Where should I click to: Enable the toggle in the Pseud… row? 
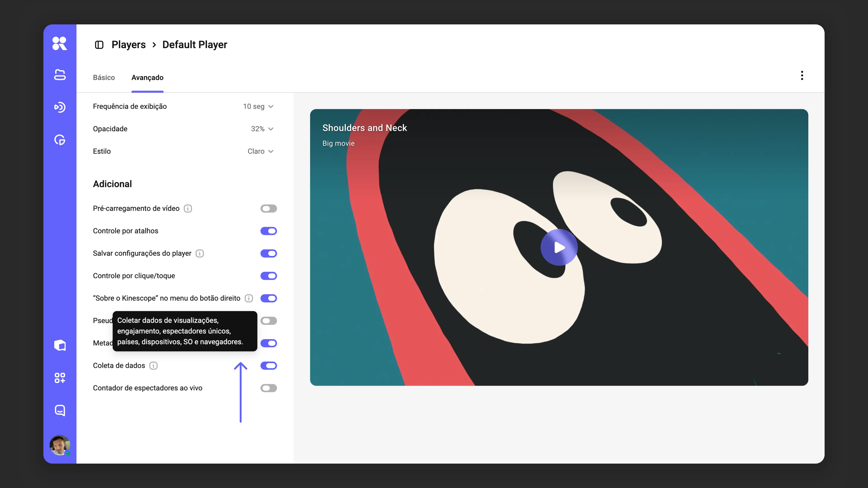click(269, 321)
